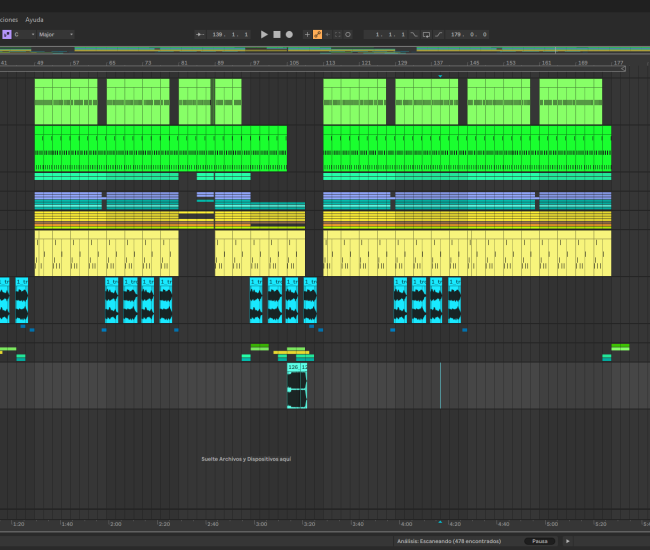This screenshot has width=650, height=550.
Task: Toggle the orange Automation Arm button
Action: [x=317, y=34]
